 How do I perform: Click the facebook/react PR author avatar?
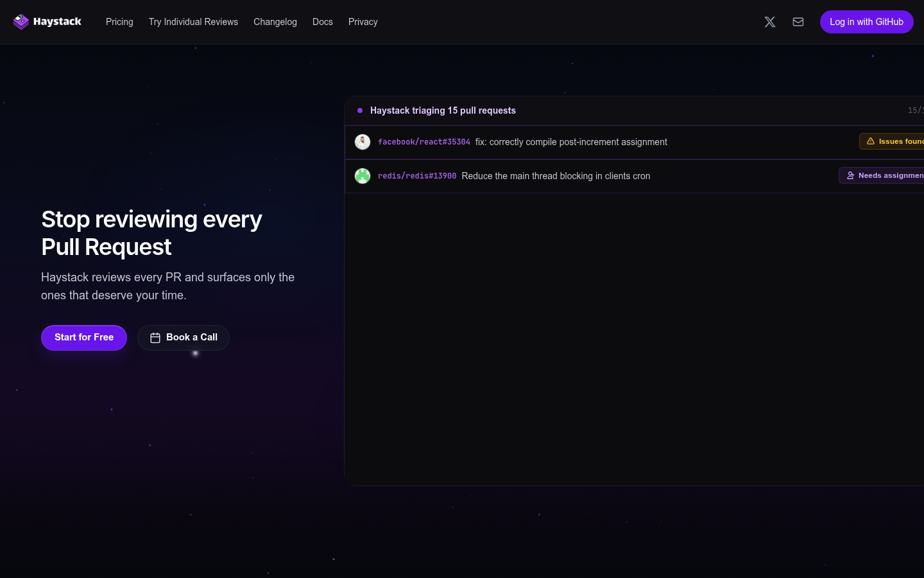click(363, 142)
